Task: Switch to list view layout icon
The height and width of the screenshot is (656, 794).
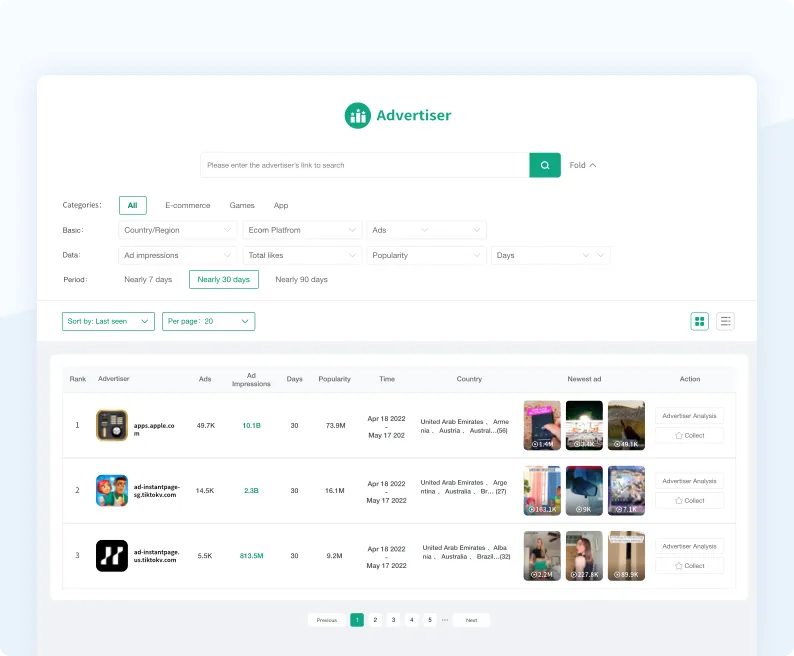Action: [726, 321]
